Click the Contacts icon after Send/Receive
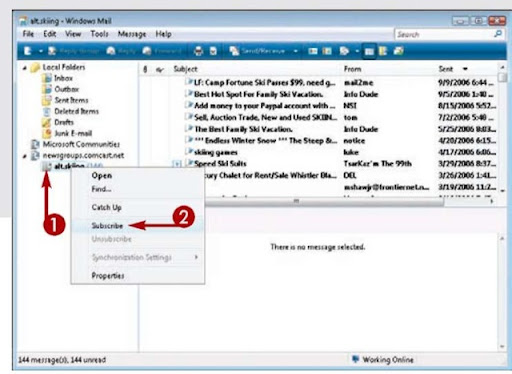The image size is (512, 374). tap(313, 51)
